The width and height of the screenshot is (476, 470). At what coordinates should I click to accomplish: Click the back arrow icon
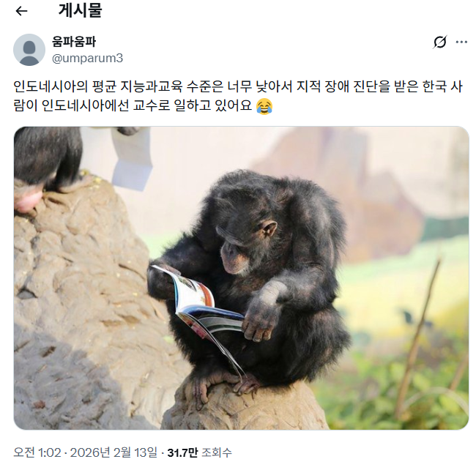[x=21, y=11]
